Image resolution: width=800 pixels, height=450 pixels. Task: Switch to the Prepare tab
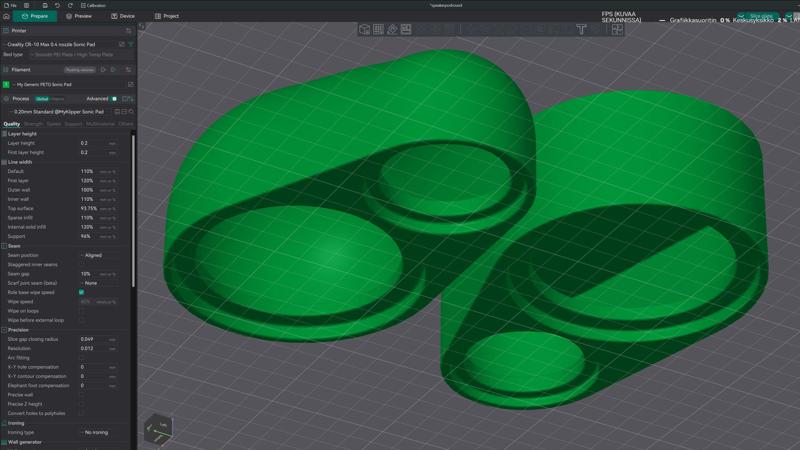(x=35, y=16)
